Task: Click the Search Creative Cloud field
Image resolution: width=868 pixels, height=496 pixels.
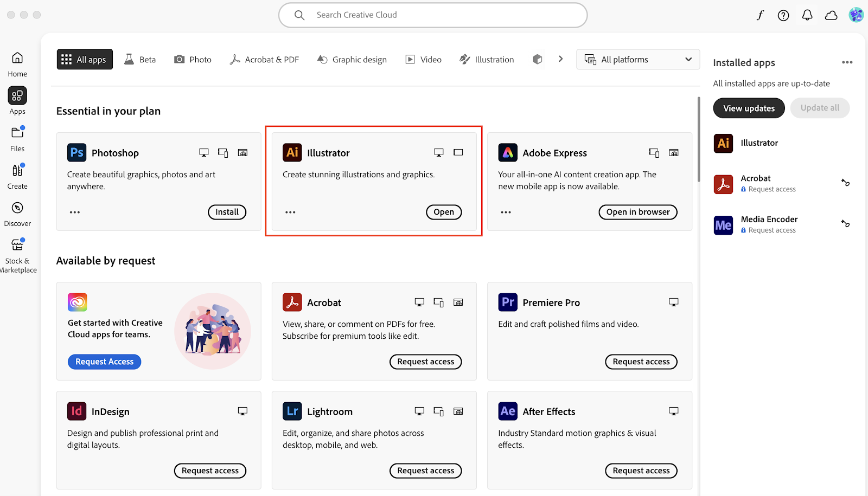Action: point(433,15)
